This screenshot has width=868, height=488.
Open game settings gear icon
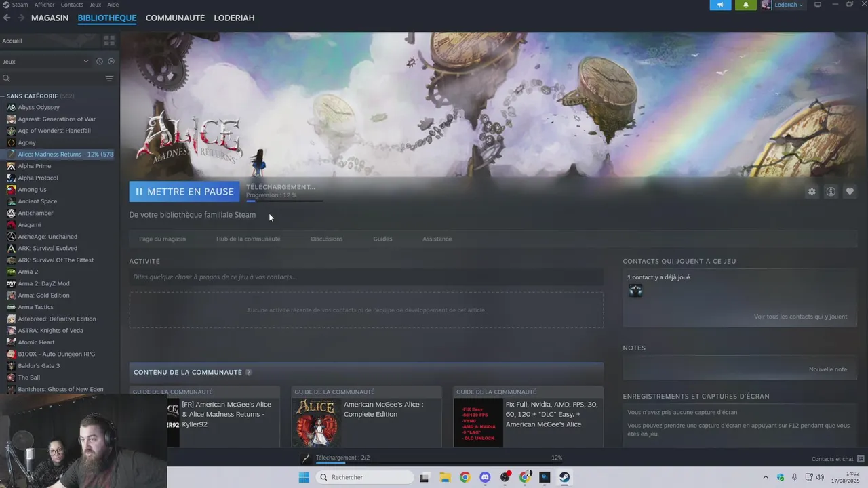point(812,192)
